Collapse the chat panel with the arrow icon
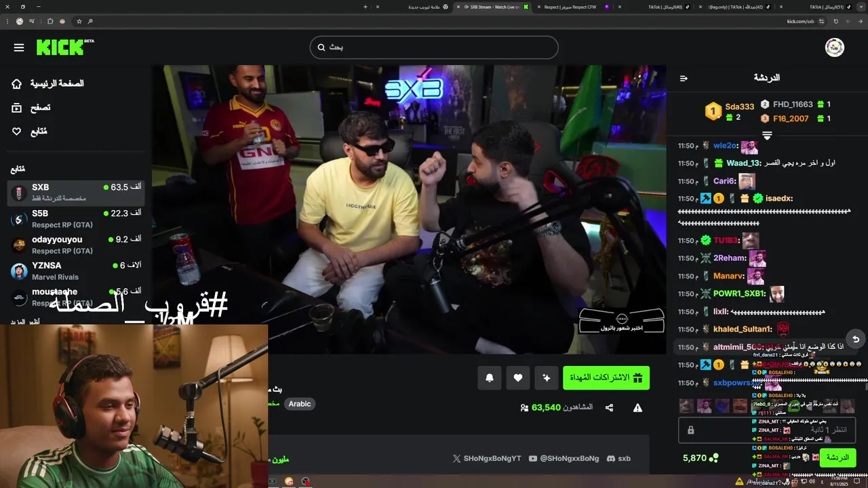Image resolution: width=868 pixels, height=488 pixels. (x=684, y=78)
